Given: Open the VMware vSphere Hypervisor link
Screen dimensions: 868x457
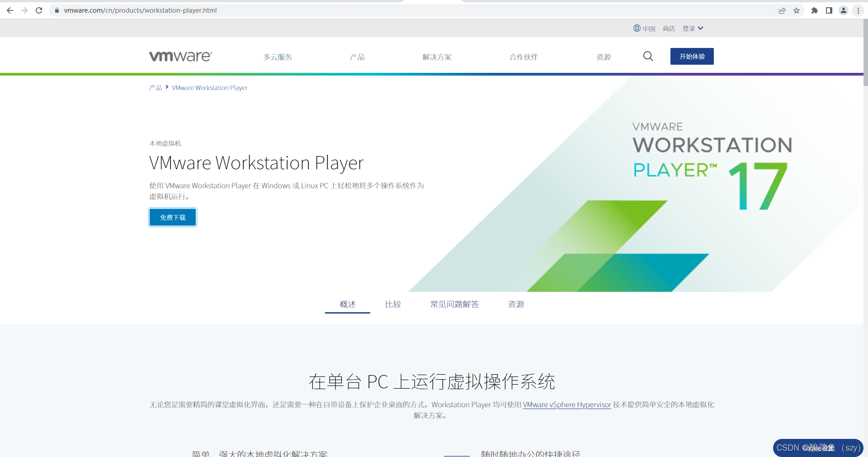Looking at the screenshot, I should tap(566, 405).
